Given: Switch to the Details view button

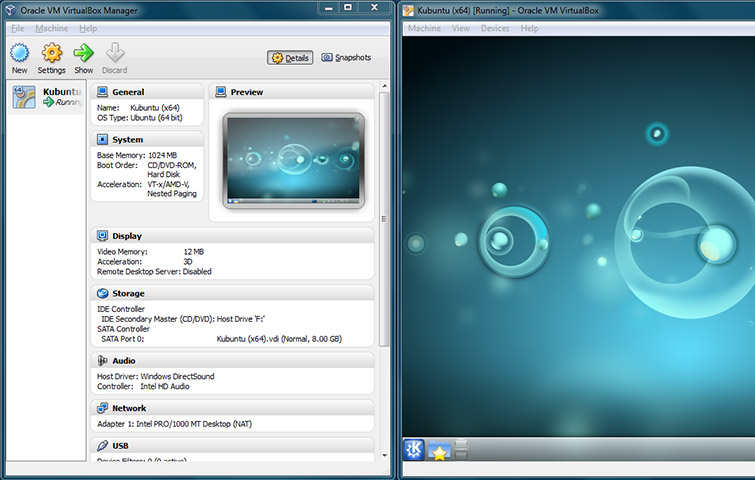Looking at the screenshot, I should tap(290, 58).
